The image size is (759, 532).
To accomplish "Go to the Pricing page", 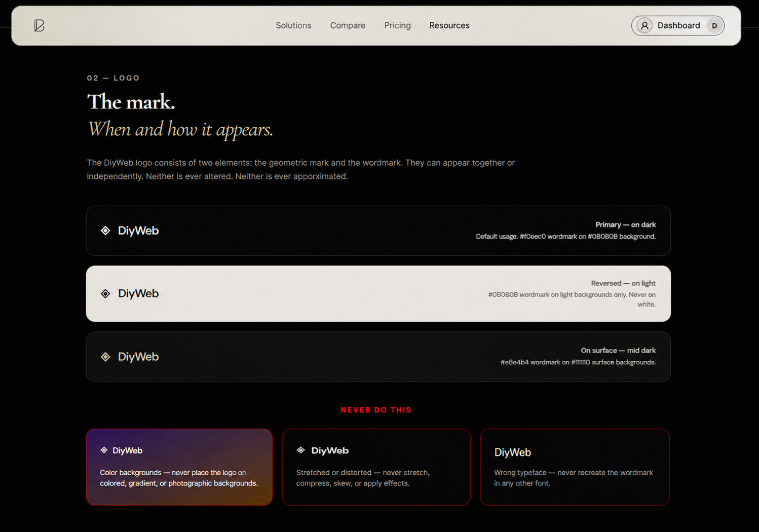I will 397,25.
